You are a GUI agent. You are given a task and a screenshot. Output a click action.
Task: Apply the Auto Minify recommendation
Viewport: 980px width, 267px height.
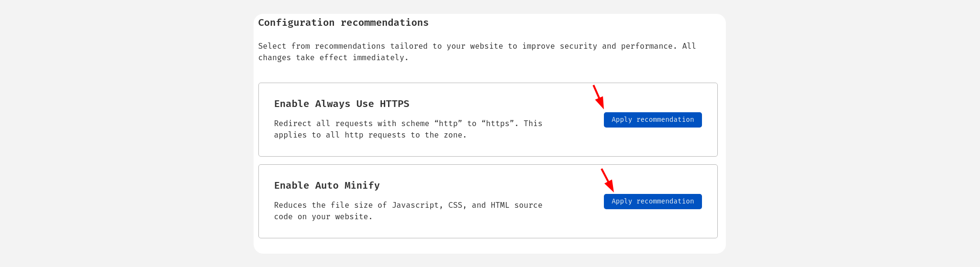pos(653,202)
